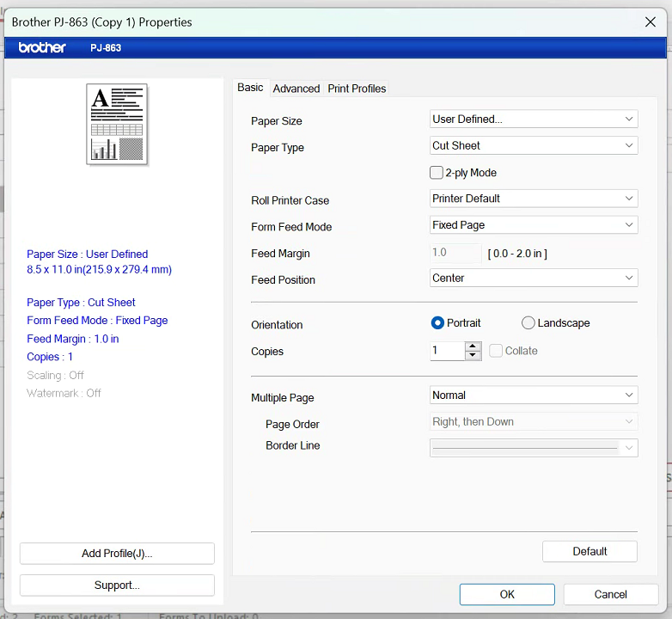Decrease copies with the down arrow
The image size is (672, 619).
(x=473, y=355)
